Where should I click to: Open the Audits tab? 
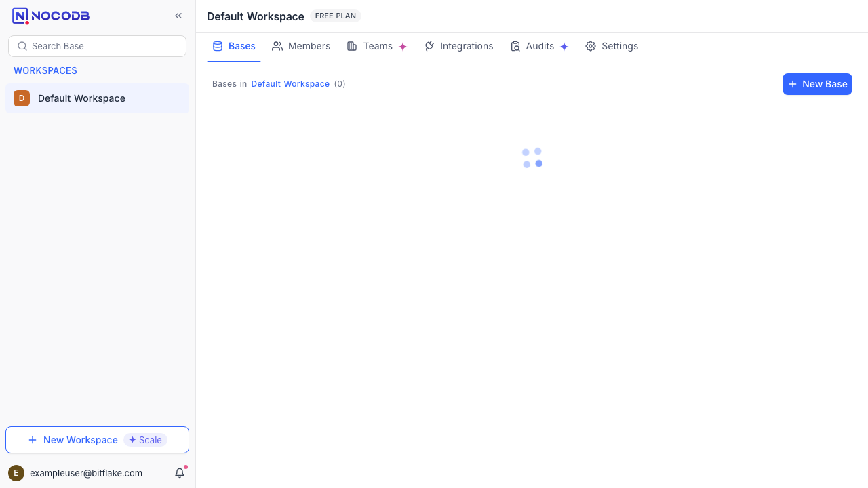[539, 46]
